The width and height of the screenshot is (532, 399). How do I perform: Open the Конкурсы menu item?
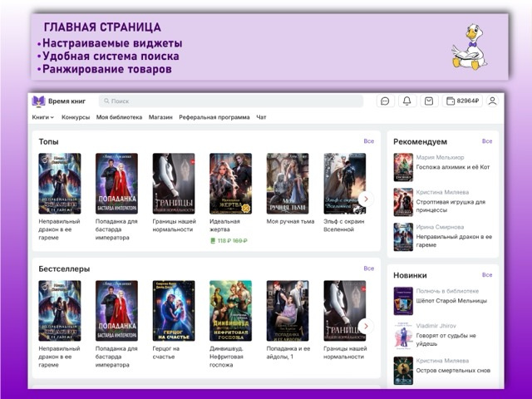[76, 117]
